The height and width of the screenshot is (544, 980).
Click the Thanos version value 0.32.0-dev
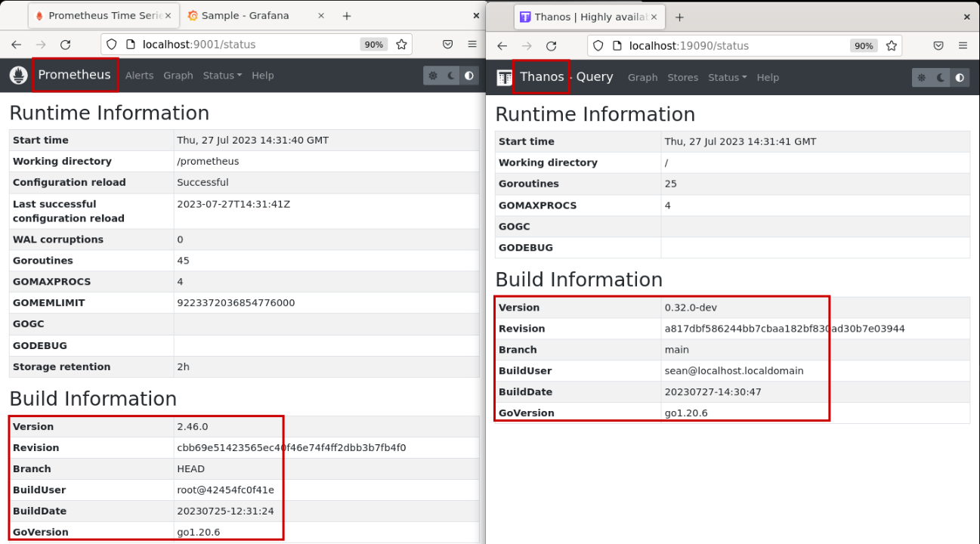691,308
